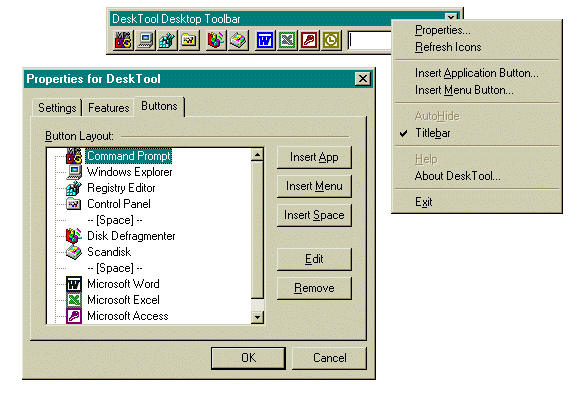This screenshot has width=584, height=398.
Task: Click Microsoft Access icon in layout list
Action: [74, 316]
